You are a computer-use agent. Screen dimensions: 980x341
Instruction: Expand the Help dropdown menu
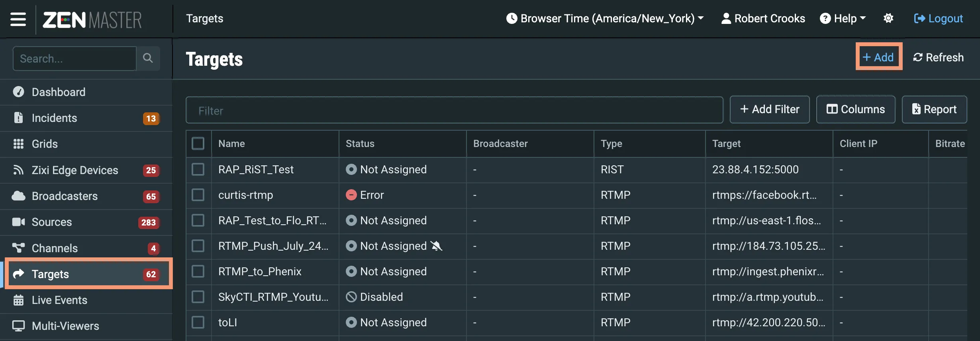(843, 18)
